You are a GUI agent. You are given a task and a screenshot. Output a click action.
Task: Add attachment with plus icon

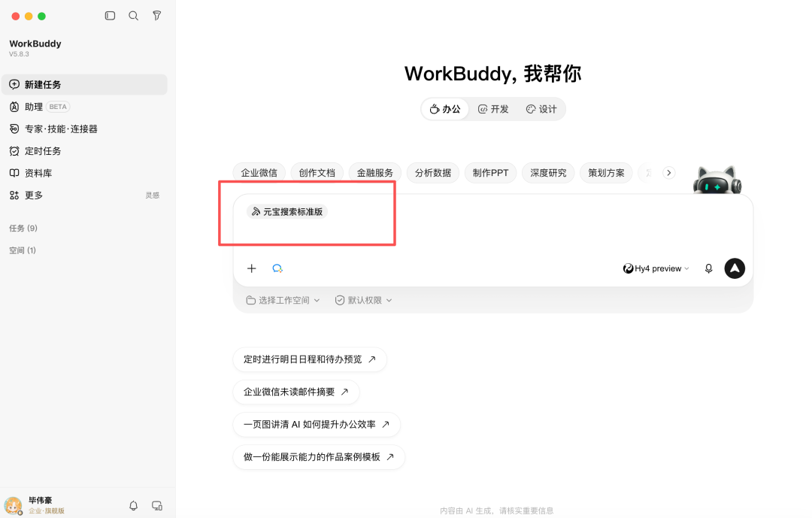point(252,268)
